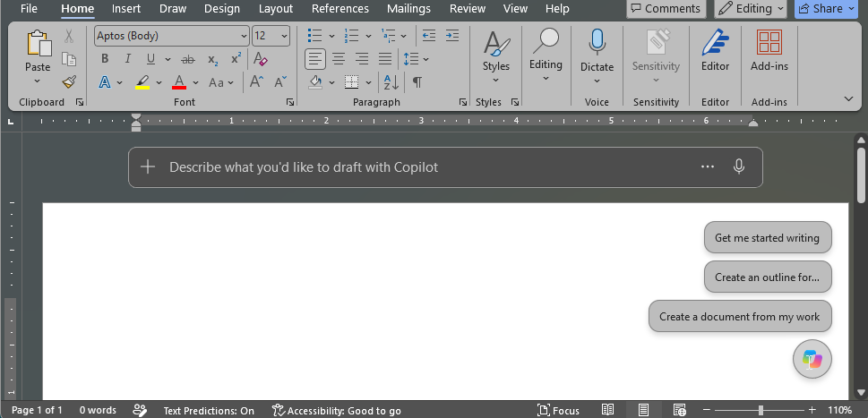
Task: Open Font dialog launcher
Action: pyautogui.click(x=289, y=102)
